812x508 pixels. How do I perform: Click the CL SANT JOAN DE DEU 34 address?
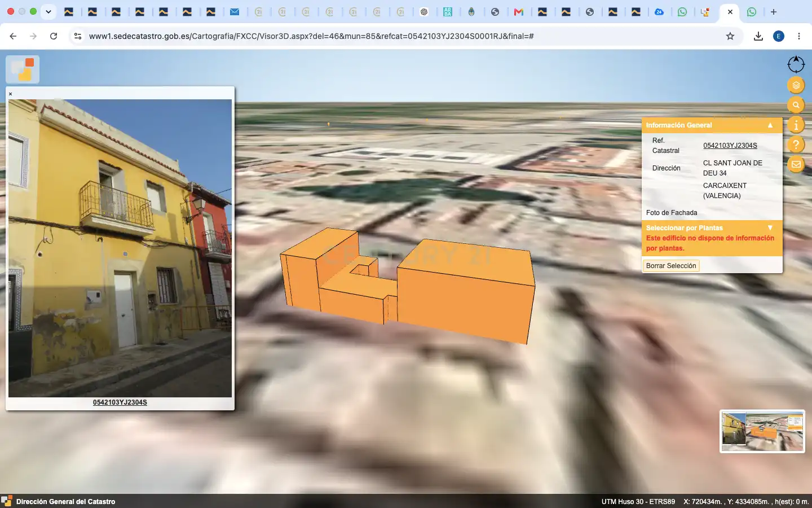[732, 168]
